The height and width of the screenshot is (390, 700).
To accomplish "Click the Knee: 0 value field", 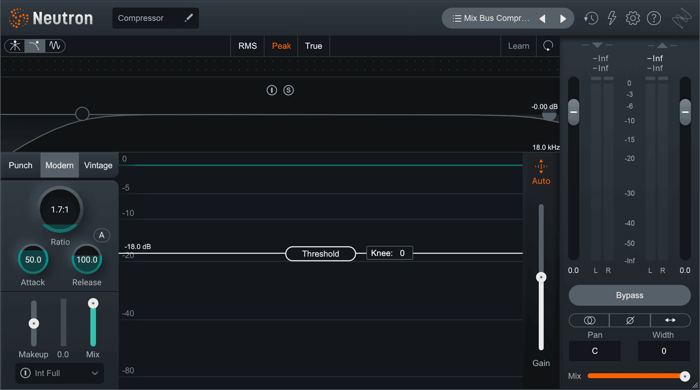I will [x=389, y=253].
